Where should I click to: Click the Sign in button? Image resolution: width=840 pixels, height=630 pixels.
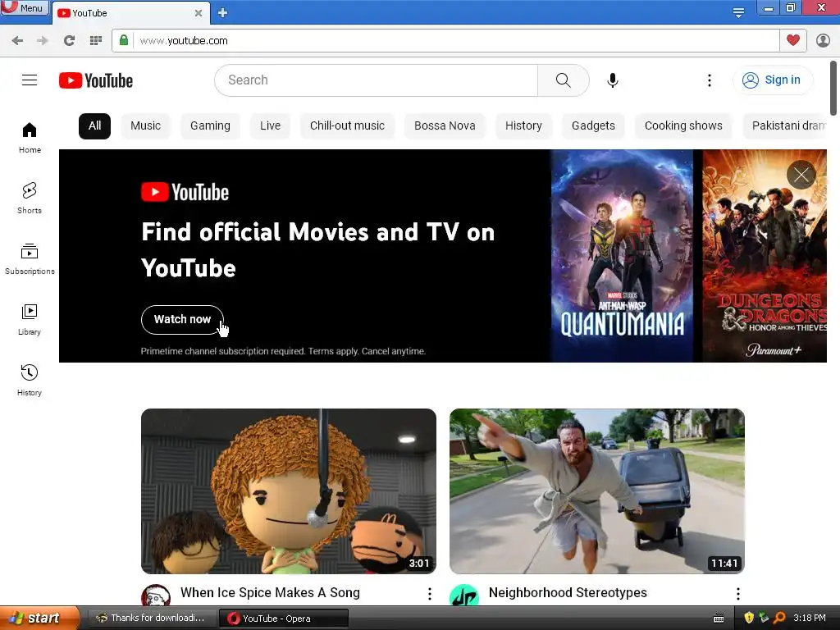click(772, 80)
